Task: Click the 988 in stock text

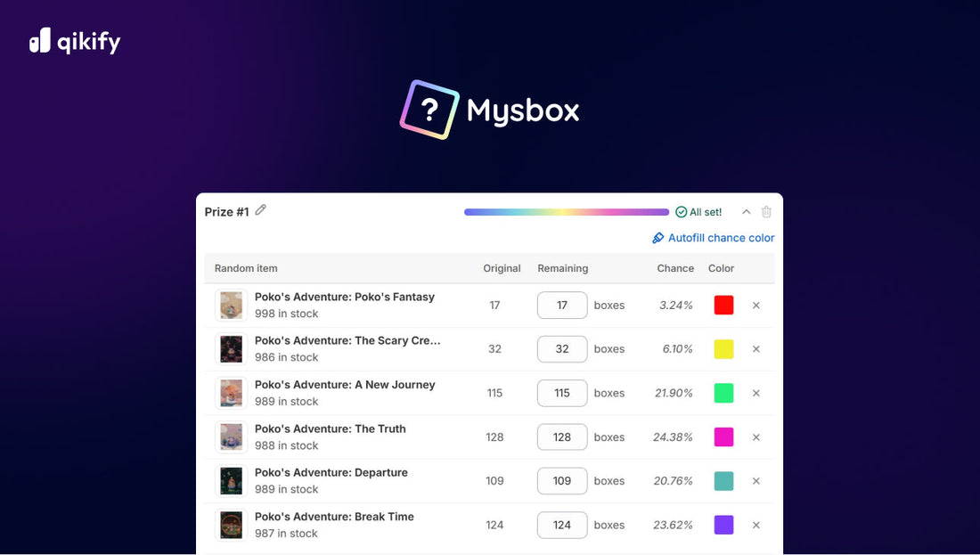Action: (x=286, y=445)
